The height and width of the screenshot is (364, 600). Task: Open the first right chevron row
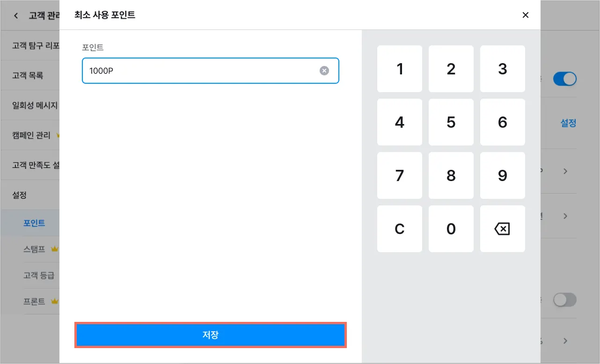coord(565,171)
